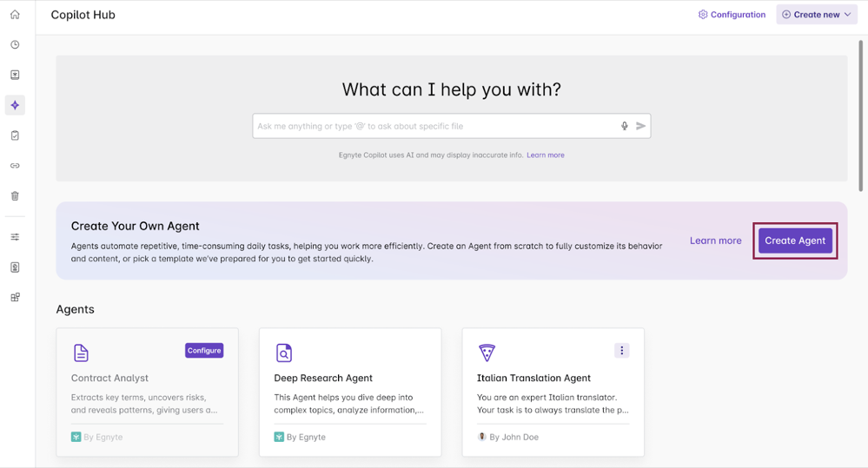Click the vertical scrollbar on the right
This screenshot has height=468, width=868.
click(860, 115)
